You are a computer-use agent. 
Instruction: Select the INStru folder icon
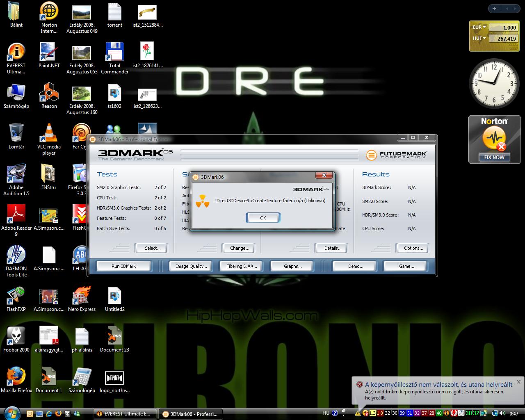point(49,178)
